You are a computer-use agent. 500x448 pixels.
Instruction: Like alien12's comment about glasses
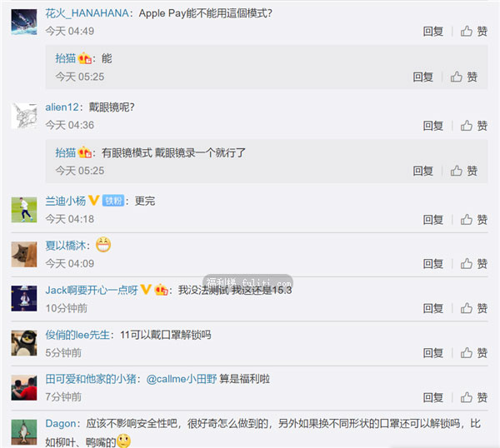(x=473, y=126)
